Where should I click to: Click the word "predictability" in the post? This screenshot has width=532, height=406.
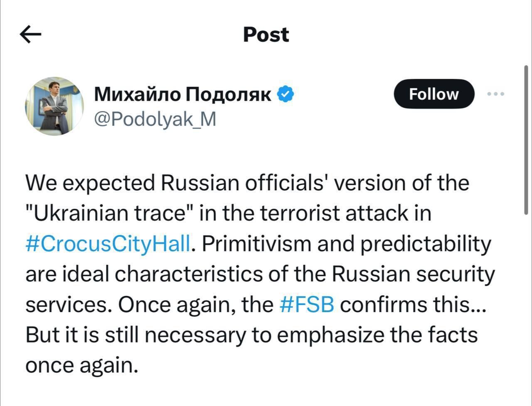pos(426,244)
